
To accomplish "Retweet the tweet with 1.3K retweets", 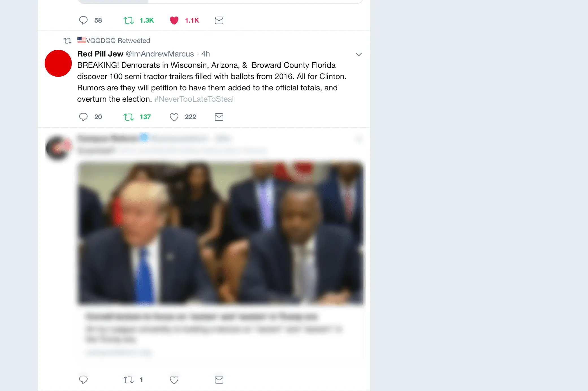I will point(129,20).
